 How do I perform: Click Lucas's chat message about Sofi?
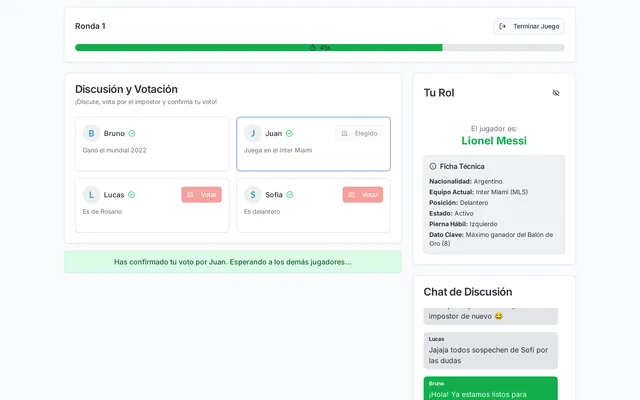[x=490, y=351]
